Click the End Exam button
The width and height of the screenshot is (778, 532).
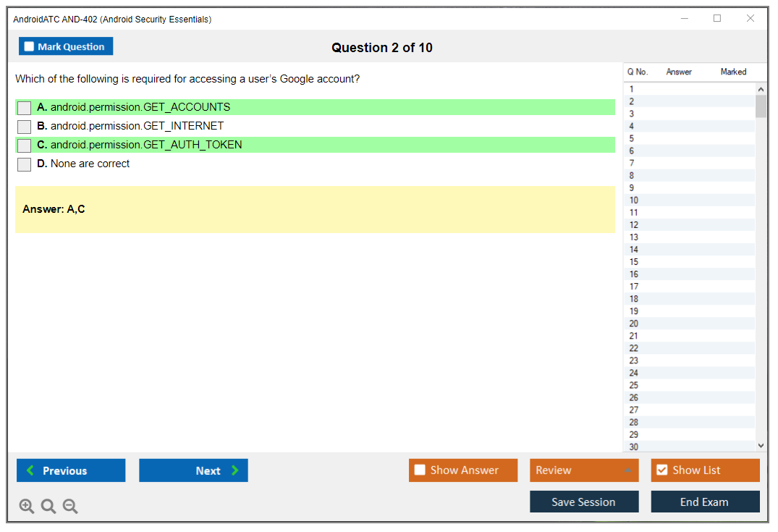[704, 502]
